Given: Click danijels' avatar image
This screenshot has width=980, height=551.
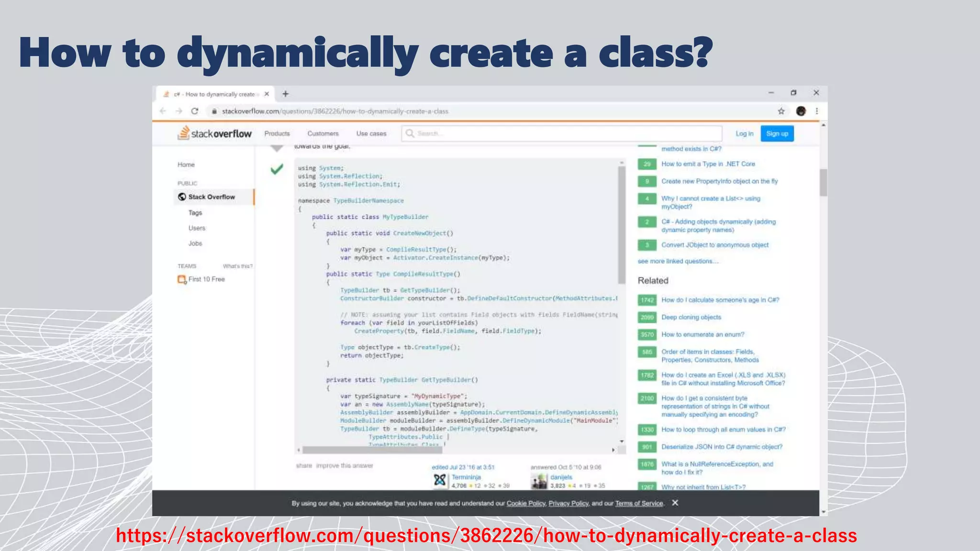Looking at the screenshot, I should coord(539,481).
